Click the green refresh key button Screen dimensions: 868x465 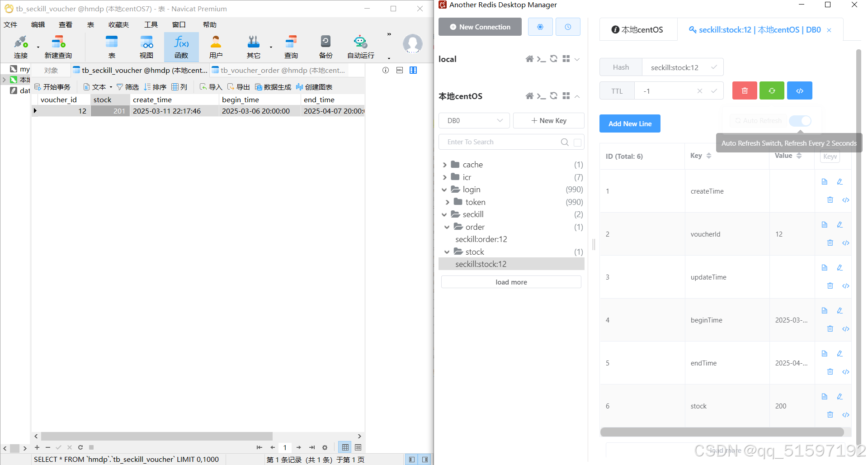pyautogui.click(x=772, y=90)
